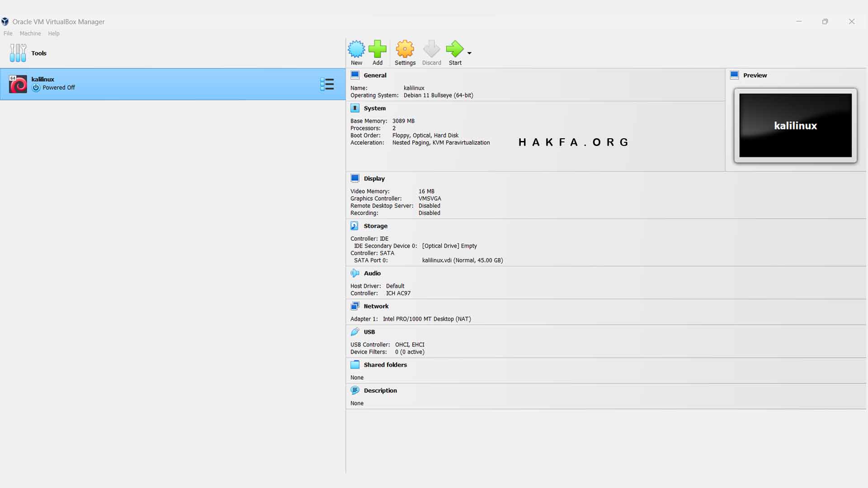Open the dropdown arrow beside Start
The width and height of the screenshot is (868, 488).
point(469,53)
